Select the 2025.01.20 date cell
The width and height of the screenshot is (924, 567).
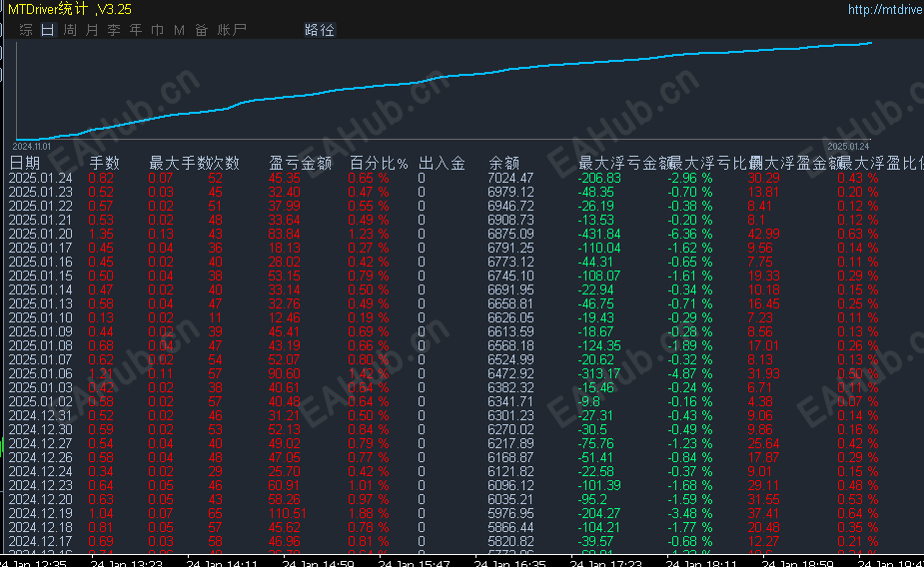[41, 234]
